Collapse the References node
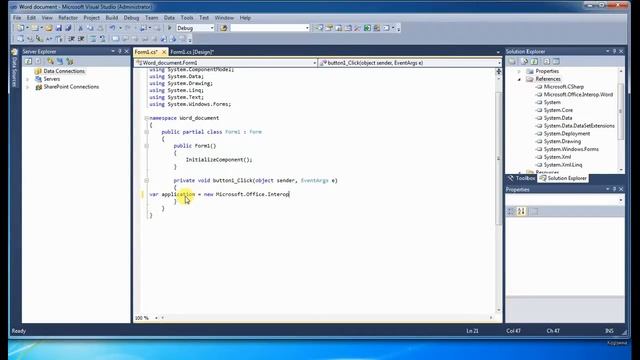This screenshot has height=360, width=640. pyautogui.click(x=519, y=79)
